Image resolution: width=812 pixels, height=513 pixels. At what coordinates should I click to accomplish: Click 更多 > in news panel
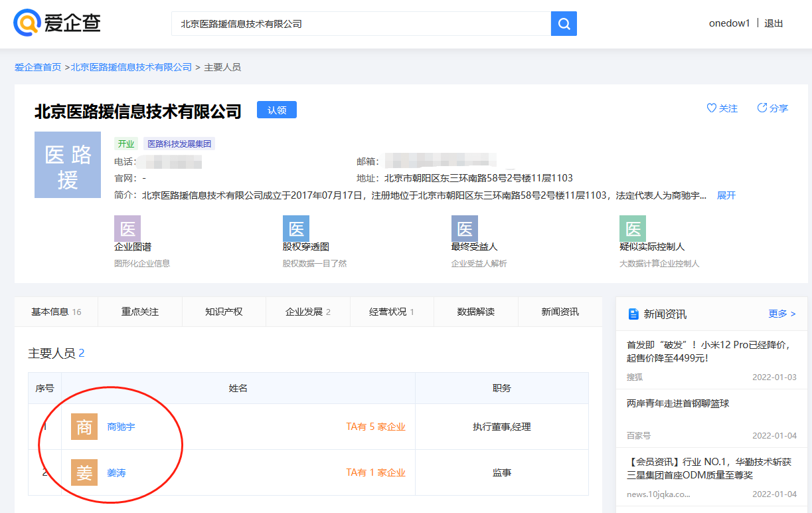[782, 314]
